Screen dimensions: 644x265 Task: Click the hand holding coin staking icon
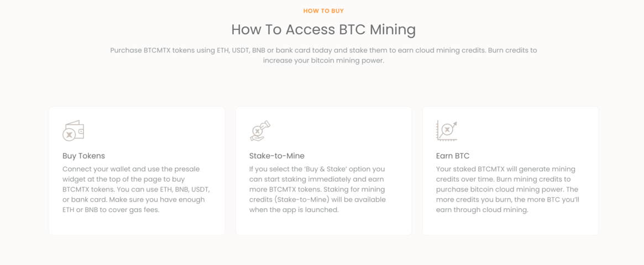coord(260,131)
